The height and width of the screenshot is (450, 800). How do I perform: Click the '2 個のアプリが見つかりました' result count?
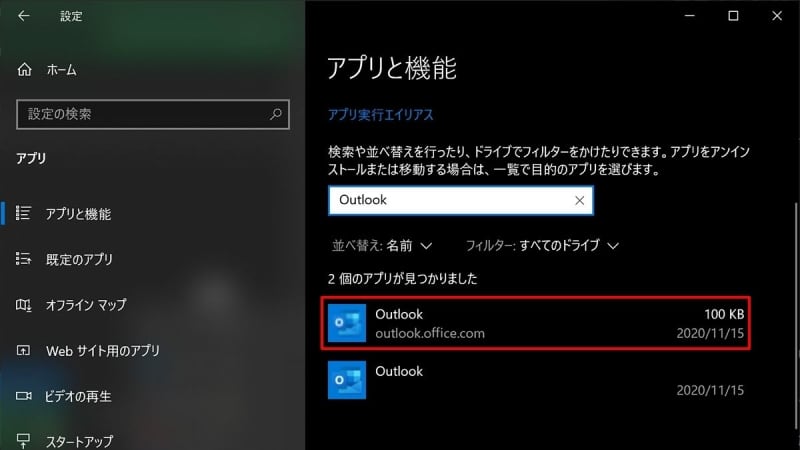(x=403, y=279)
